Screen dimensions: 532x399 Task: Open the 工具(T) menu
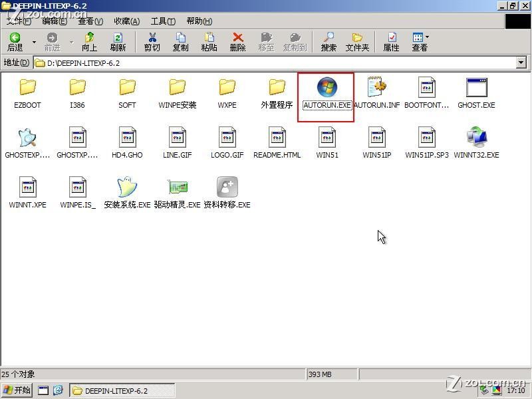pos(163,21)
